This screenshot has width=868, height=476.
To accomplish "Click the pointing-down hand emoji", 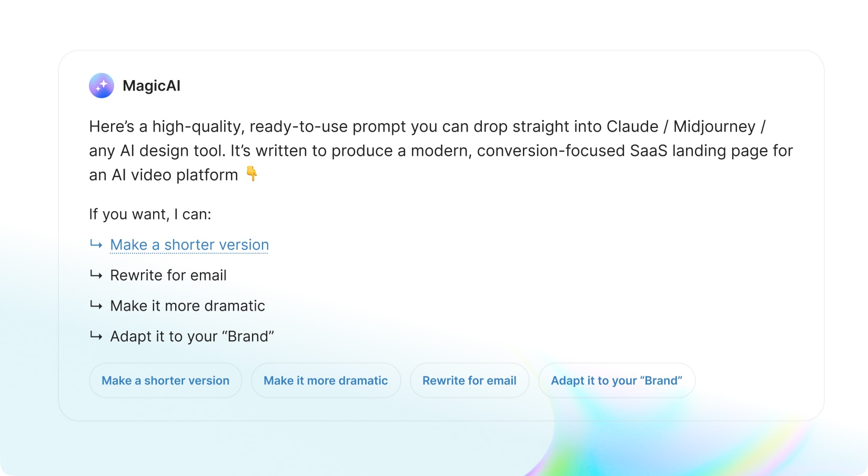I will 252,174.
